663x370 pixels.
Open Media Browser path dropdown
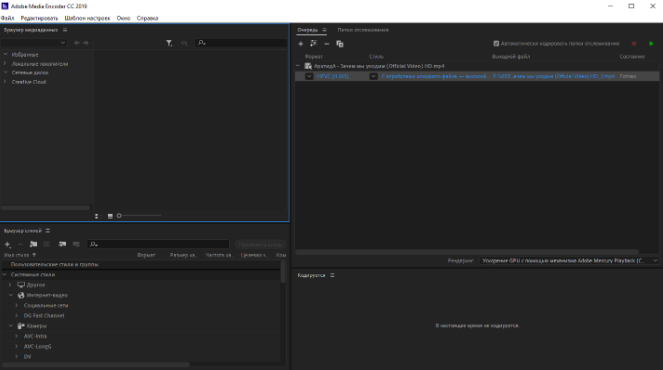(34, 43)
